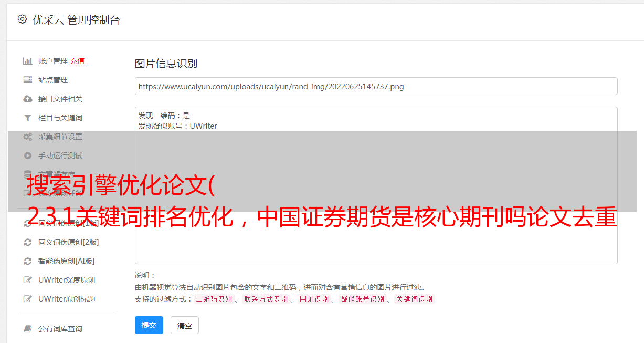Open 账户管理 menu item

click(53, 61)
